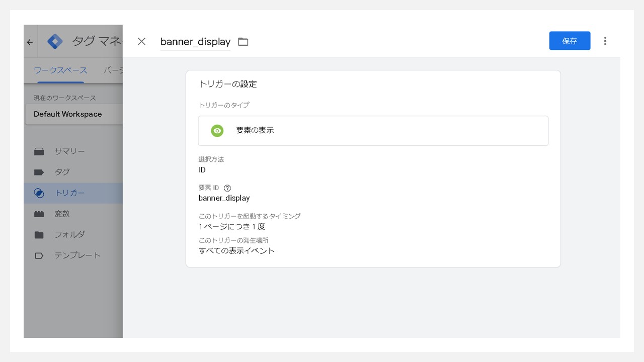Click the 変数 (Variables) sidebar icon
The width and height of the screenshot is (644, 362).
point(39,214)
